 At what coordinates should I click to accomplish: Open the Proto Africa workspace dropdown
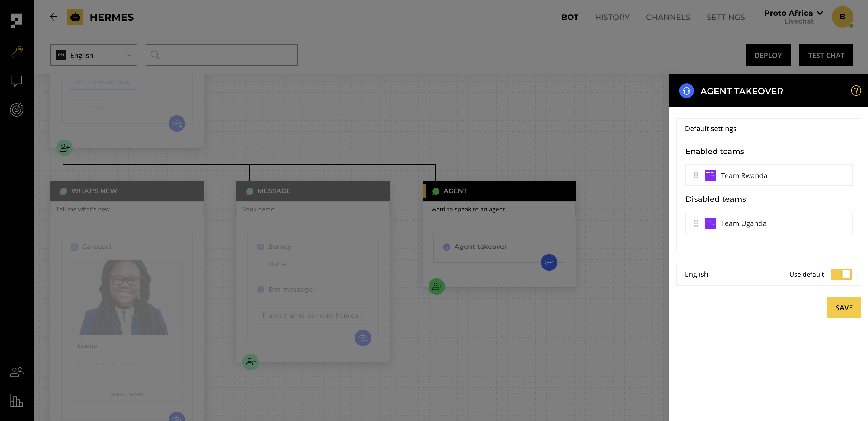[x=794, y=17]
